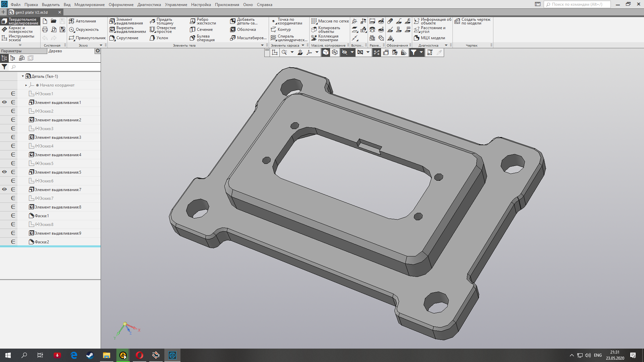Screen dimensions: 644x362
Task: Toggle visibility eye of Элемент выдавливания:7
Action: (4, 189)
